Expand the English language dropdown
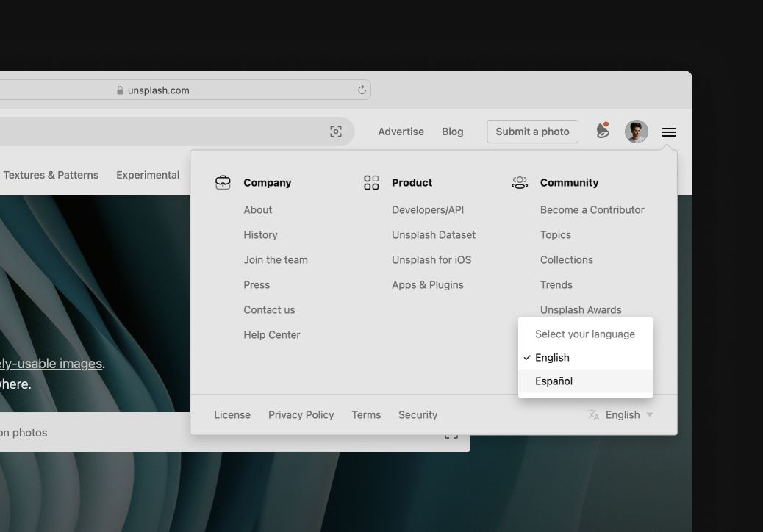 coord(620,415)
